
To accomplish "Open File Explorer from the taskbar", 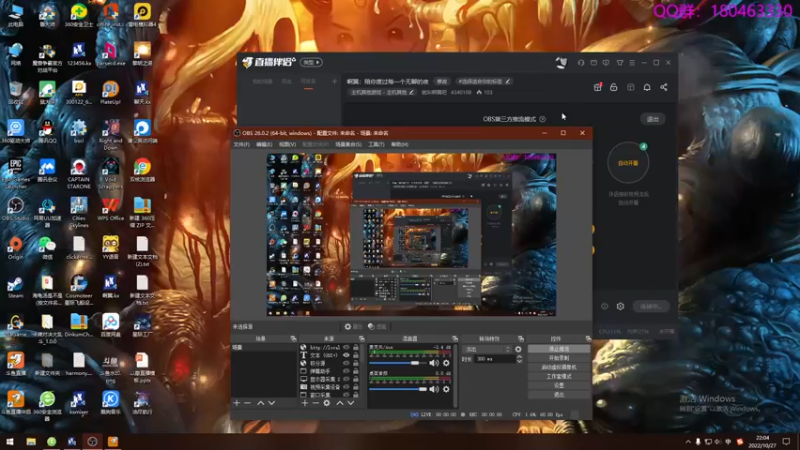I will [x=31, y=442].
